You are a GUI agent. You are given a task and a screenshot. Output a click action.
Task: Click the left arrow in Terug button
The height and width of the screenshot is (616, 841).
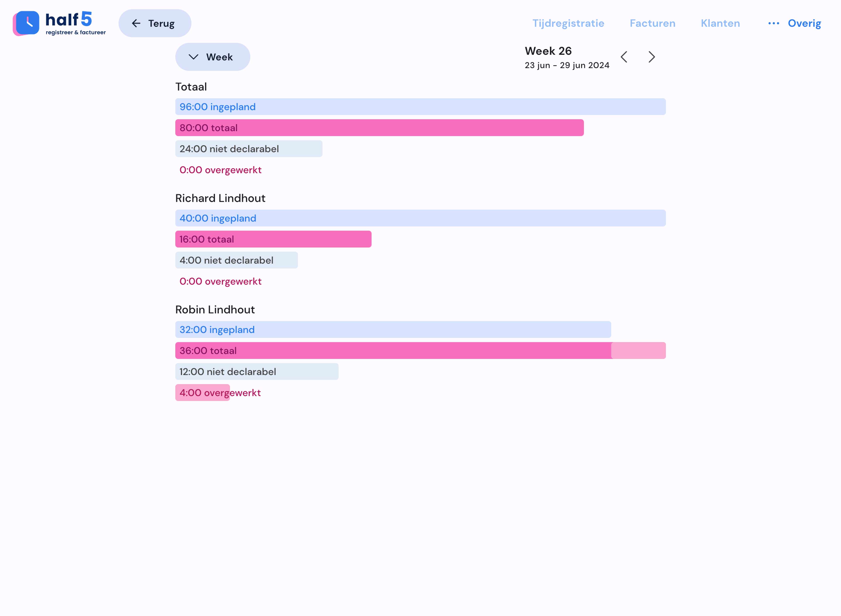136,24
